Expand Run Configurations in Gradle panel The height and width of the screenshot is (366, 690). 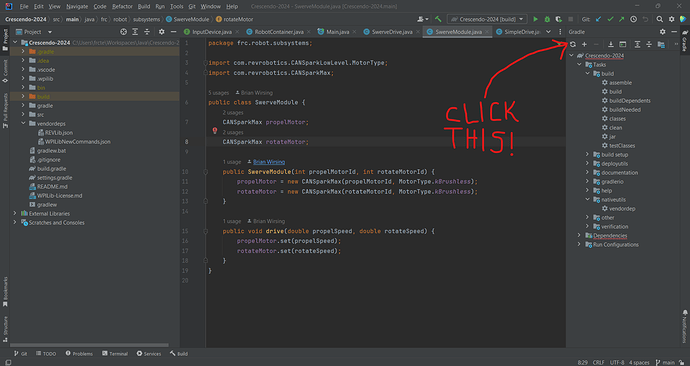(x=579, y=244)
